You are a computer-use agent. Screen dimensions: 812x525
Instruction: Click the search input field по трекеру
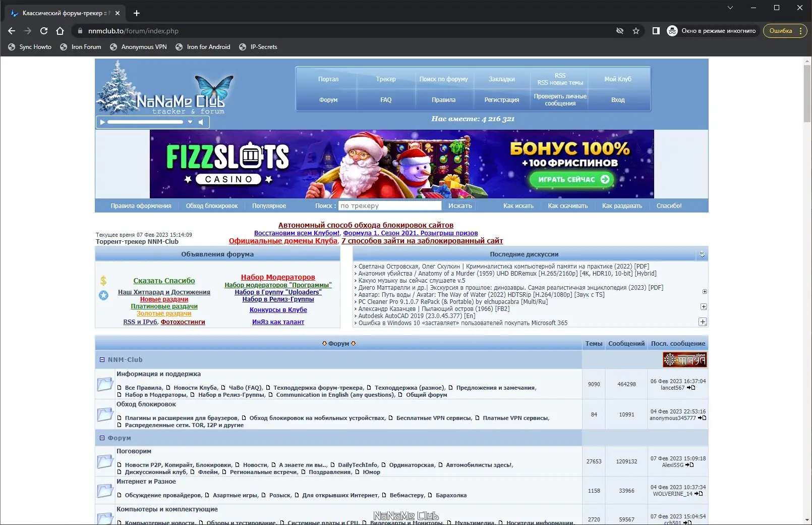coord(389,205)
